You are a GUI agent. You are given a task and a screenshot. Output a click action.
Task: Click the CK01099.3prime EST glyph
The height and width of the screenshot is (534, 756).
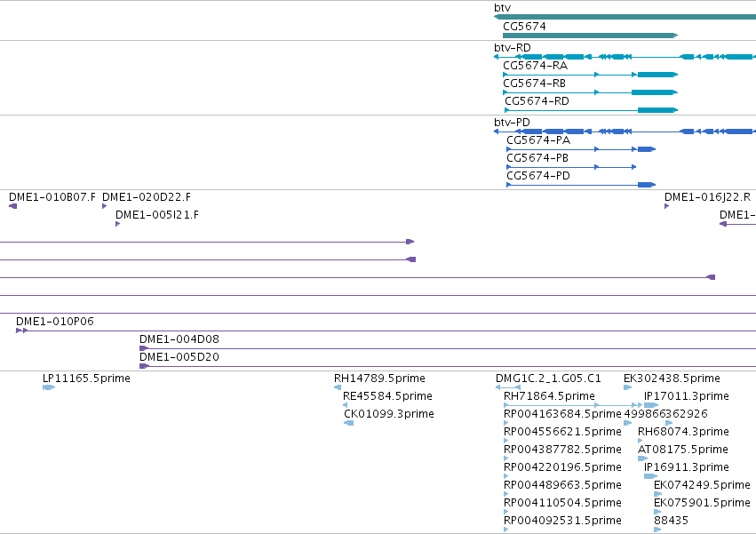point(348,423)
